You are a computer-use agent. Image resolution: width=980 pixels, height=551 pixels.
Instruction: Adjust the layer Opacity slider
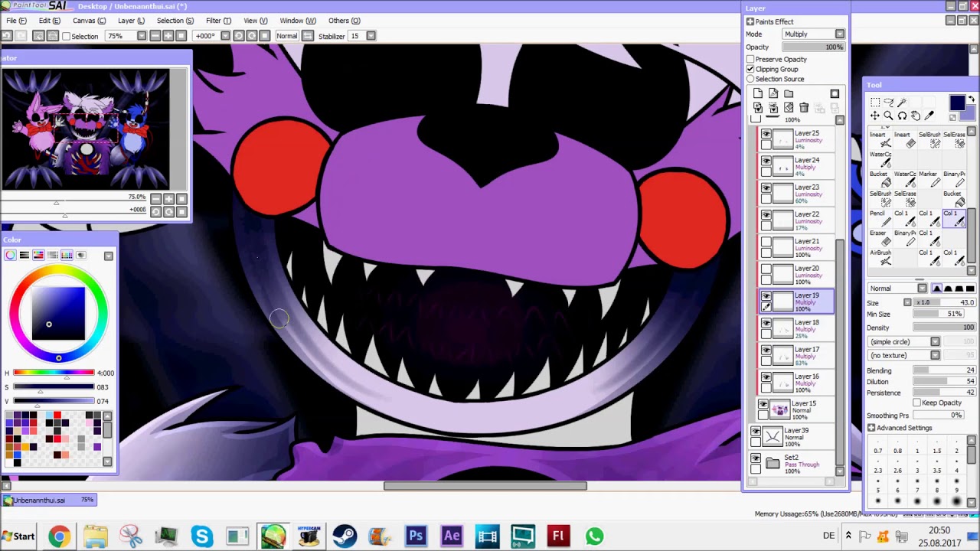pos(813,47)
